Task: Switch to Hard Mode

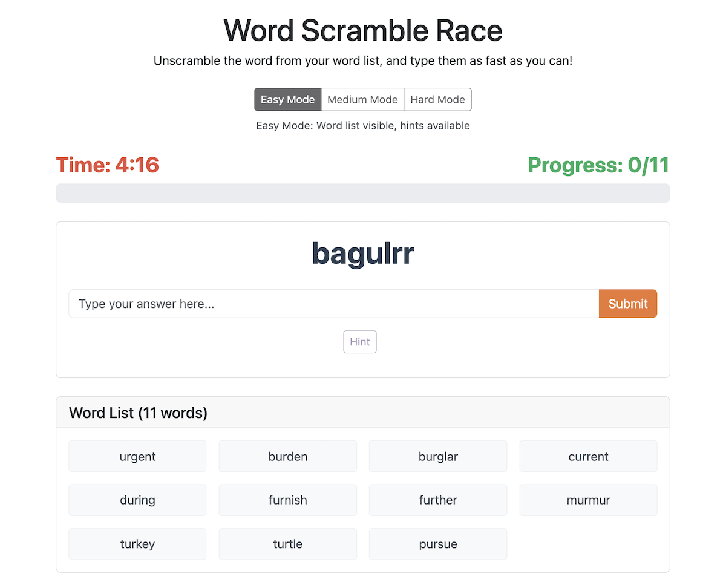Action: click(x=437, y=99)
